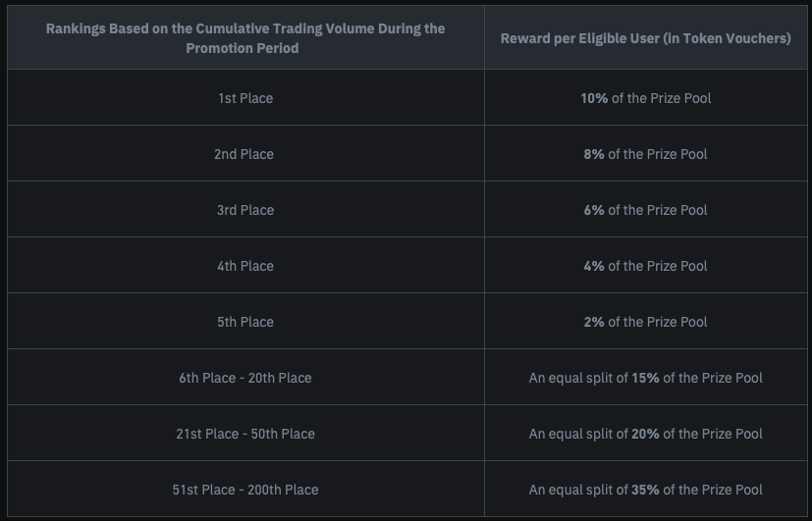
Task: Click the words Promotion Period in the header
Action: click(243, 48)
